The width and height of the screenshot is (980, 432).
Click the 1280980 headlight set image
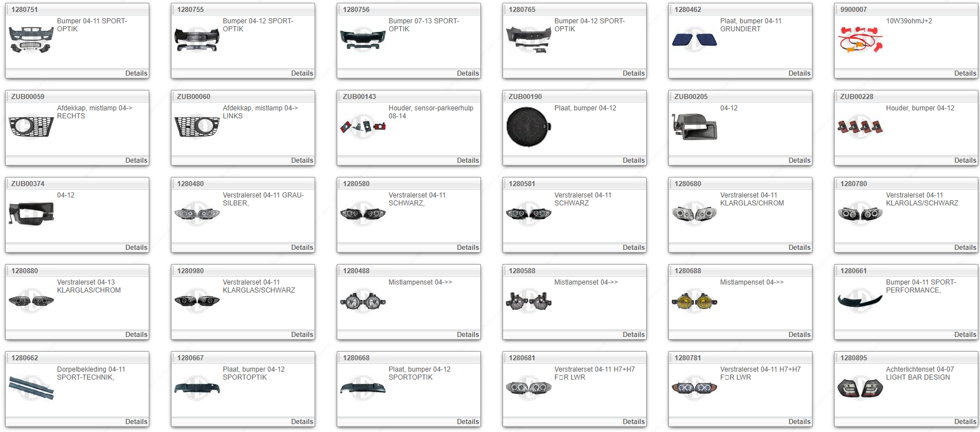[x=197, y=301]
